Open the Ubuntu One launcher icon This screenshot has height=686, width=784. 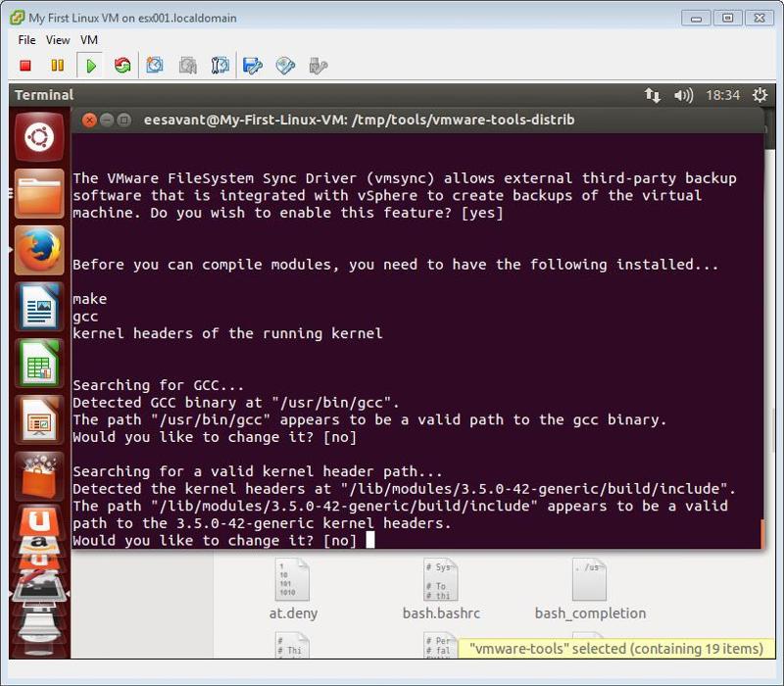pyautogui.click(x=39, y=522)
